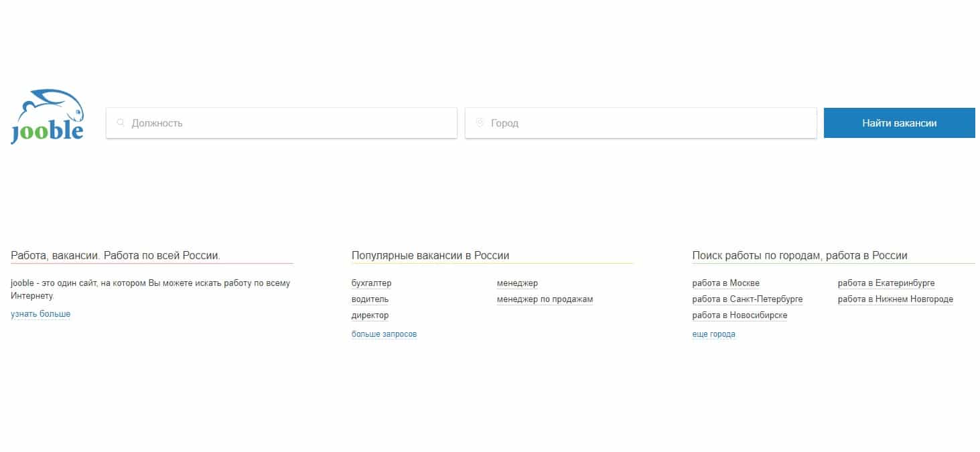The height and width of the screenshot is (452, 980).
Task: Open the директор vacancy link
Action: click(x=370, y=315)
